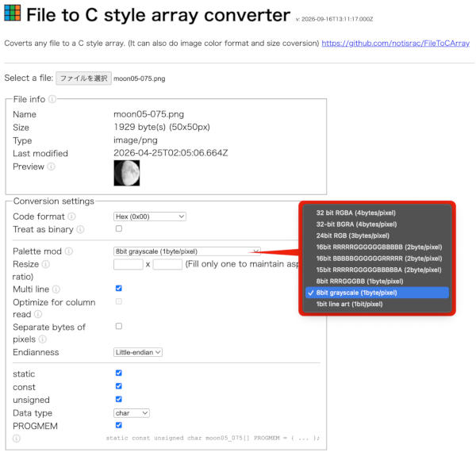This screenshot has width=476, height=456.
Task: Click info icon next to File info
Action: coord(52,99)
